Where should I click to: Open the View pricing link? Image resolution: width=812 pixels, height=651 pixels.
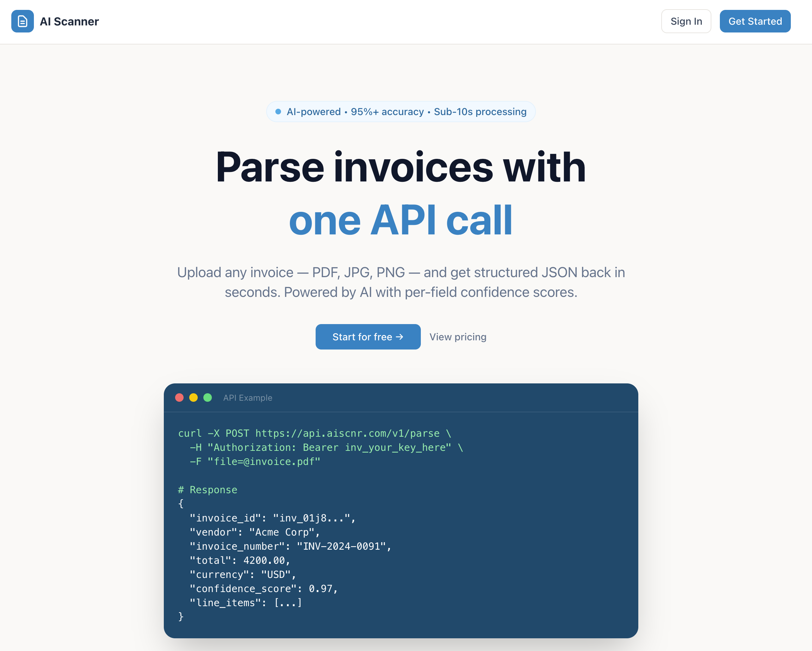click(458, 336)
